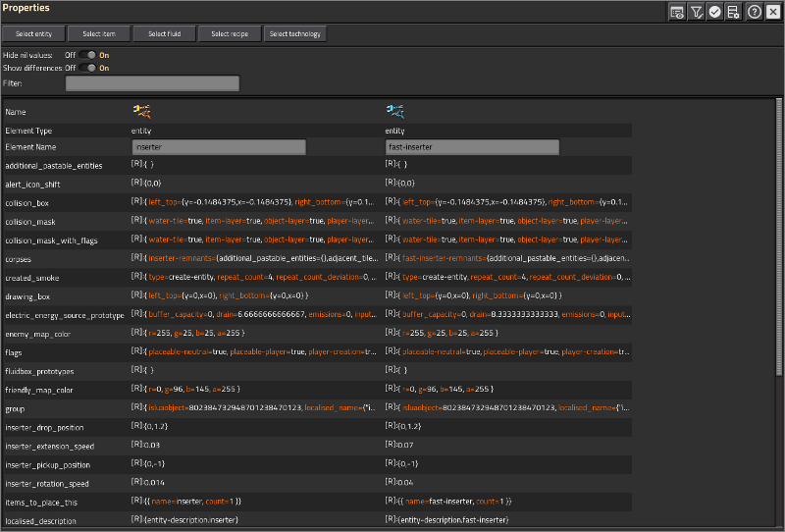
Task: Toggle the Show differences switch
Action: coord(88,68)
